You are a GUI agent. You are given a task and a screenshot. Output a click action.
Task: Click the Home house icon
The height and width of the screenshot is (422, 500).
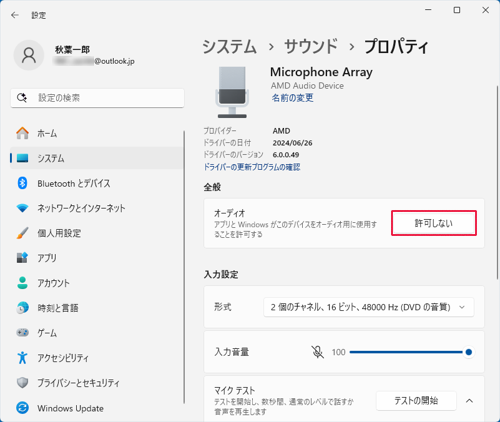tap(22, 133)
